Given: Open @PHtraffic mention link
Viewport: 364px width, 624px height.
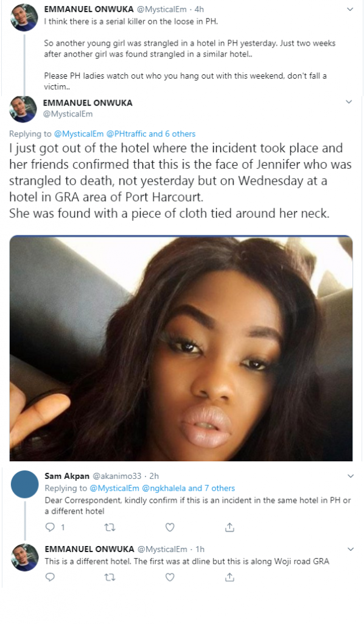Looking at the screenshot, I should [x=126, y=133].
